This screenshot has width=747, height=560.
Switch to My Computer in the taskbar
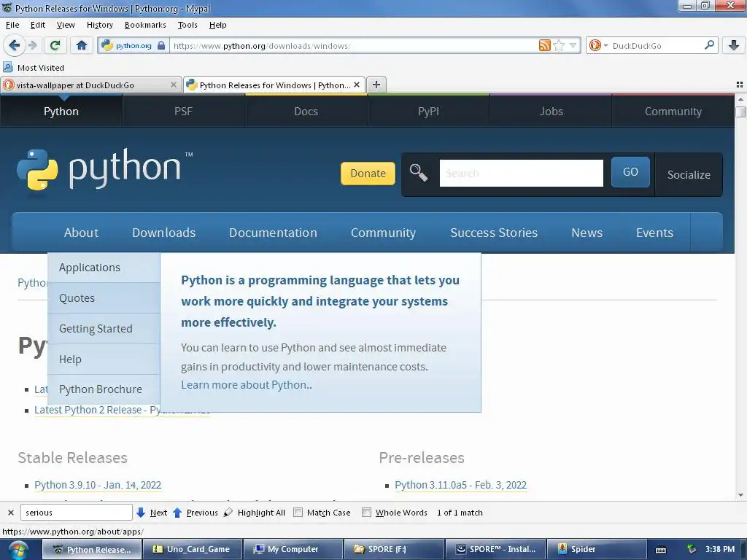coord(293,549)
